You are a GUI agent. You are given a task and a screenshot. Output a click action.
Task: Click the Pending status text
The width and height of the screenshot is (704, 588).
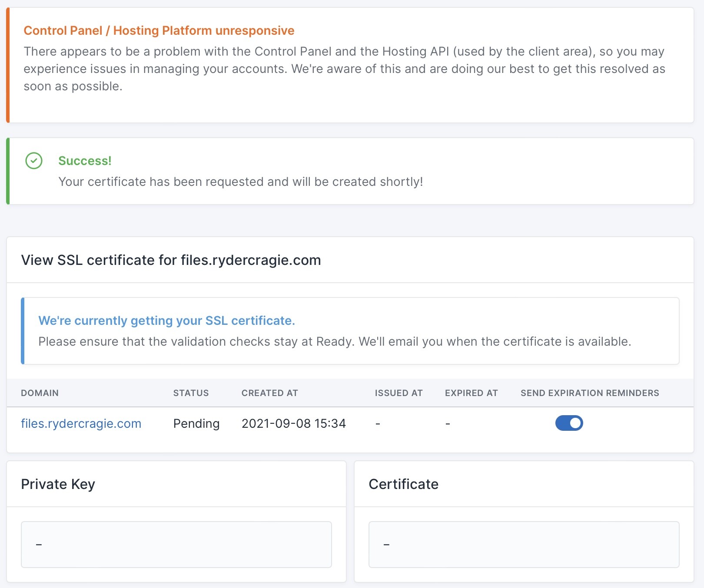click(x=196, y=423)
